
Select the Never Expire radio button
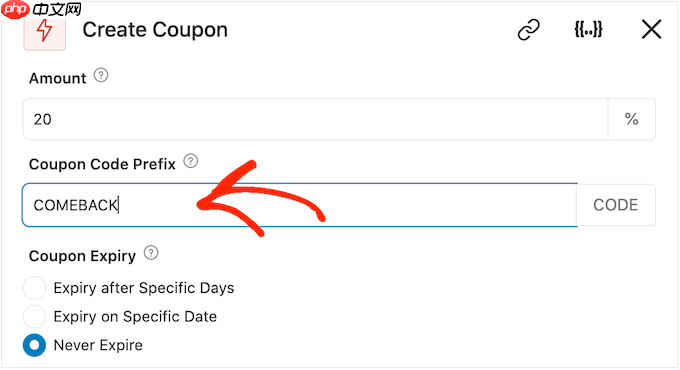34,345
